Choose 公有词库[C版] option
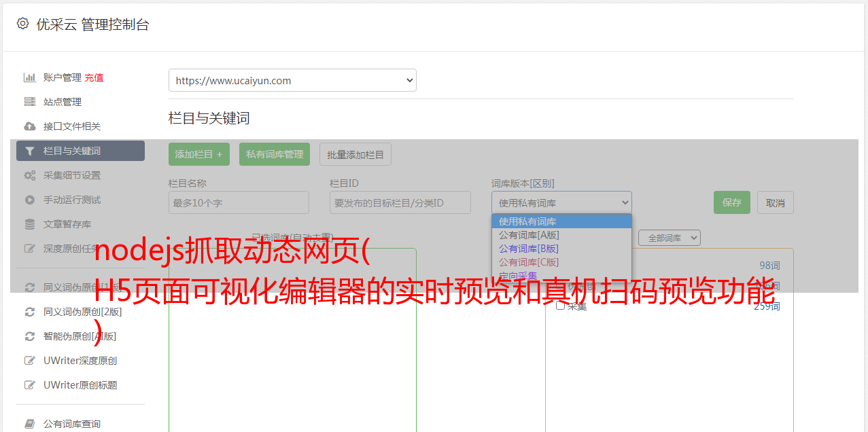Image resolution: width=868 pixels, height=432 pixels. 561,262
